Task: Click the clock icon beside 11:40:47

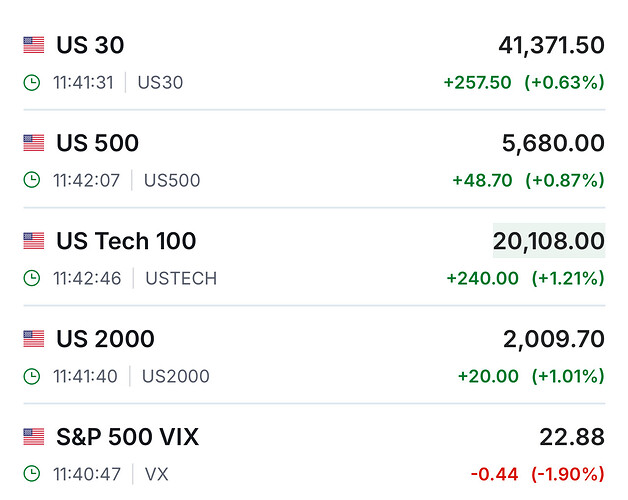Action: [x=32, y=474]
